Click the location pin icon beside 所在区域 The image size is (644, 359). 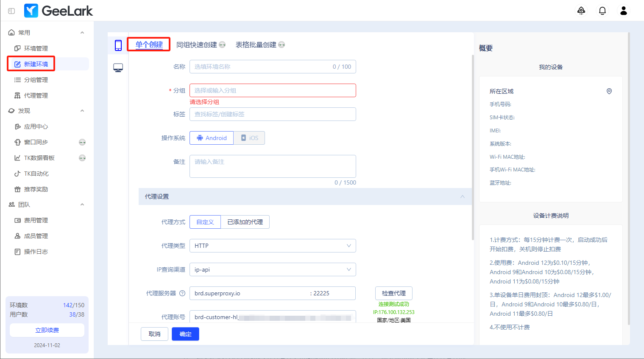609,91
